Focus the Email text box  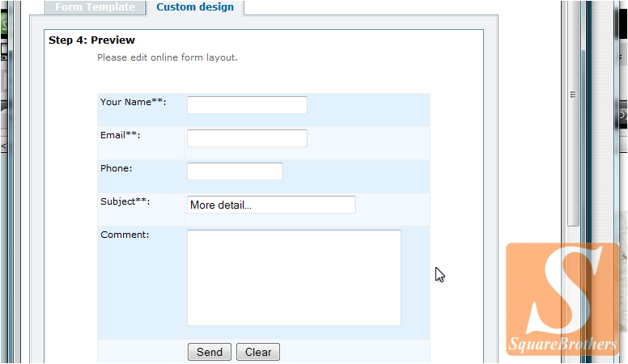(x=247, y=138)
